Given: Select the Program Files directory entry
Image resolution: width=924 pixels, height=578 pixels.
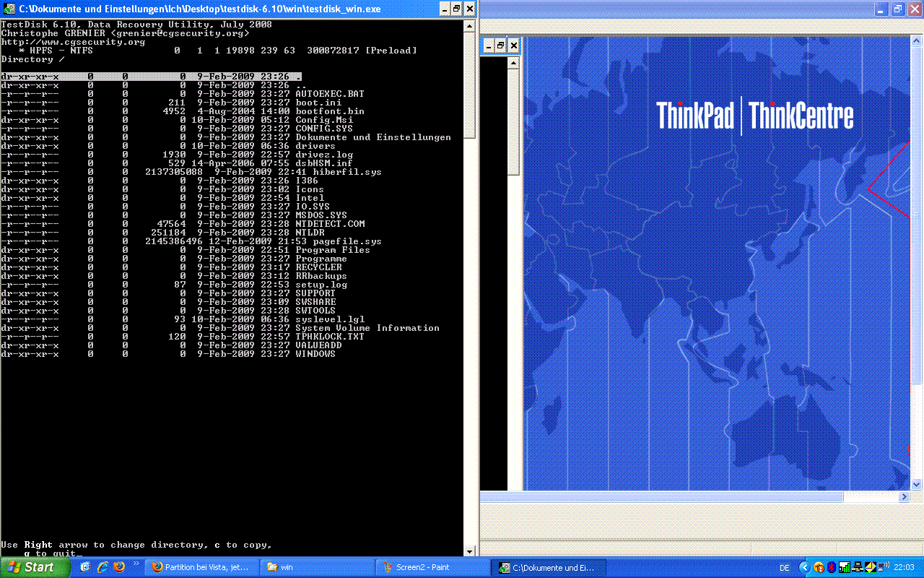Looking at the screenshot, I should tap(186, 250).
